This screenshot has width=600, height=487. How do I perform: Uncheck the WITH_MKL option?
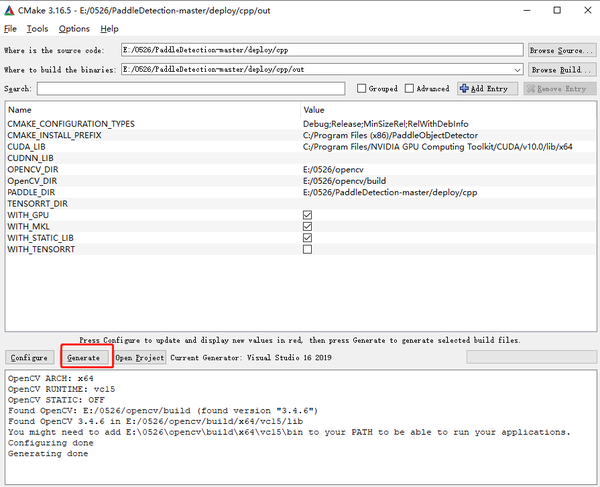pos(307,226)
